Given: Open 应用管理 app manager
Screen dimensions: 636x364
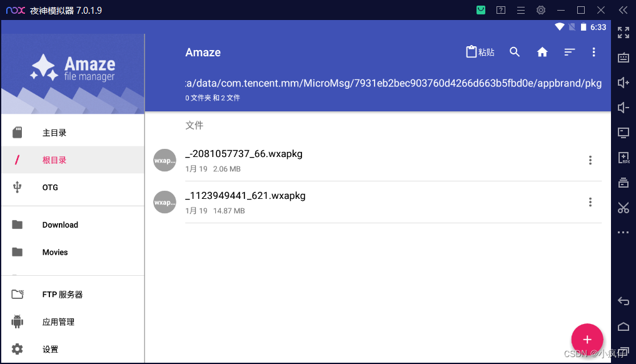Looking at the screenshot, I should click(73, 322).
